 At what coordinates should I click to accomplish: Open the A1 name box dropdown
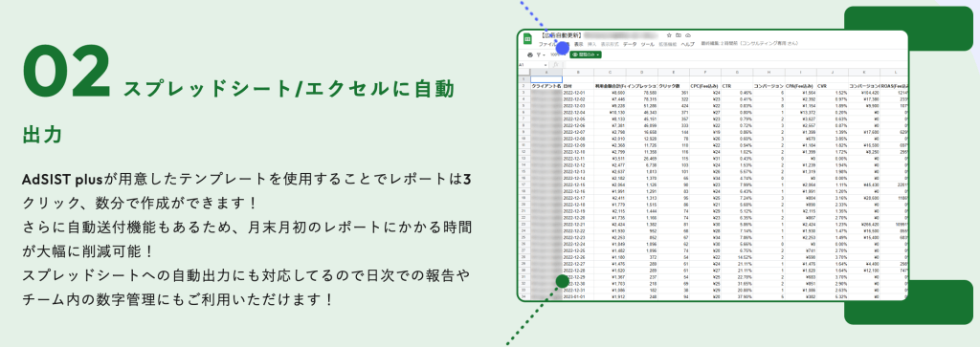[546, 65]
